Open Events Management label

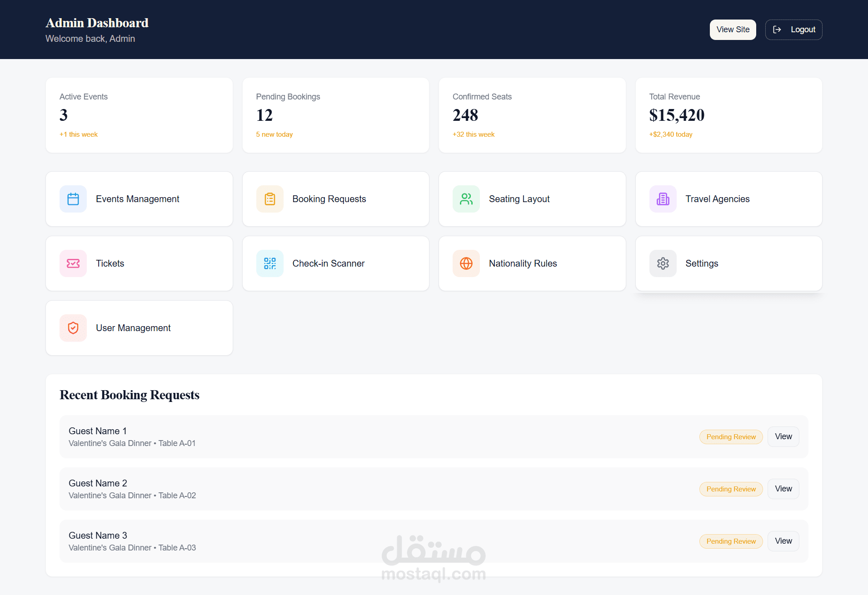(138, 199)
